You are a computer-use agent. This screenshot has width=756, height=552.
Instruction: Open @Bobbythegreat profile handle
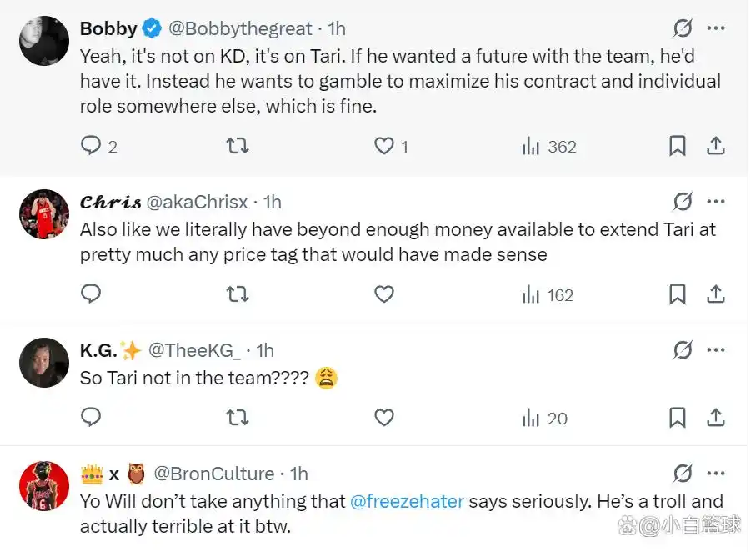coord(240,28)
